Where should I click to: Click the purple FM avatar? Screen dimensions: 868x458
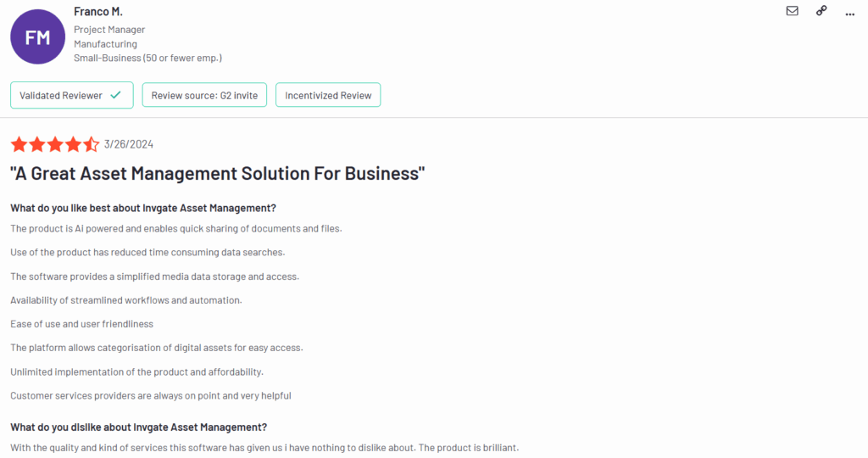(x=37, y=36)
